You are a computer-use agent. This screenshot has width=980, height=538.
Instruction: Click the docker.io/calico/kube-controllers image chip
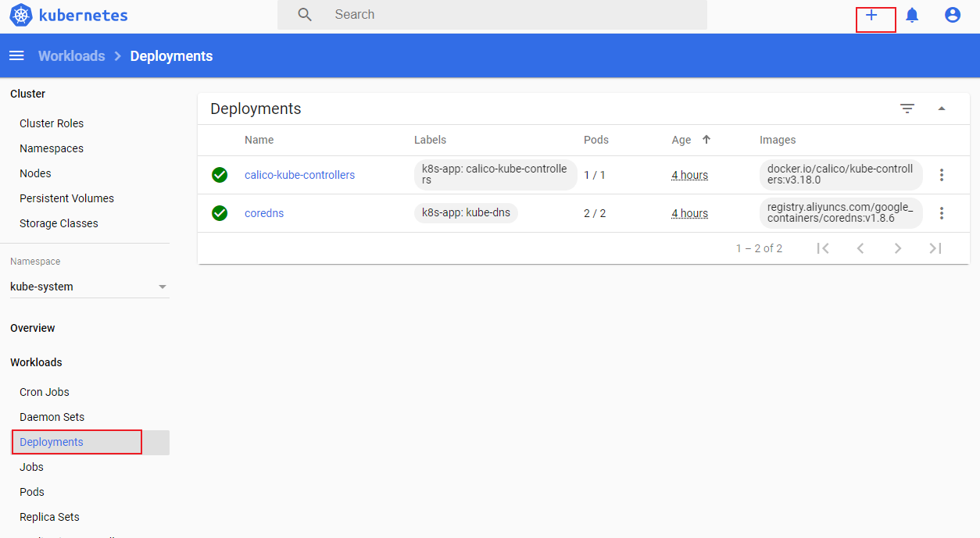pyautogui.click(x=841, y=175)
